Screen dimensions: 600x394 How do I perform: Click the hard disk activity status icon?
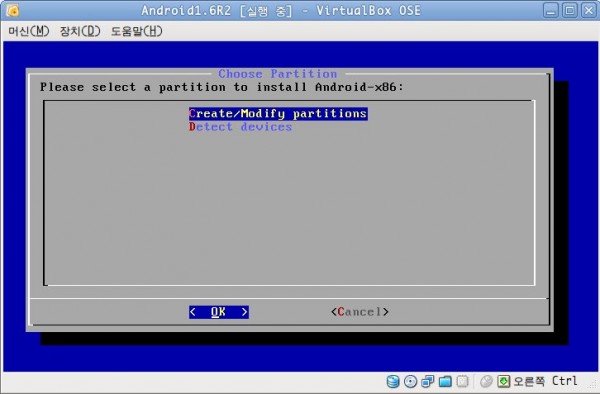[x=393, y=381]
